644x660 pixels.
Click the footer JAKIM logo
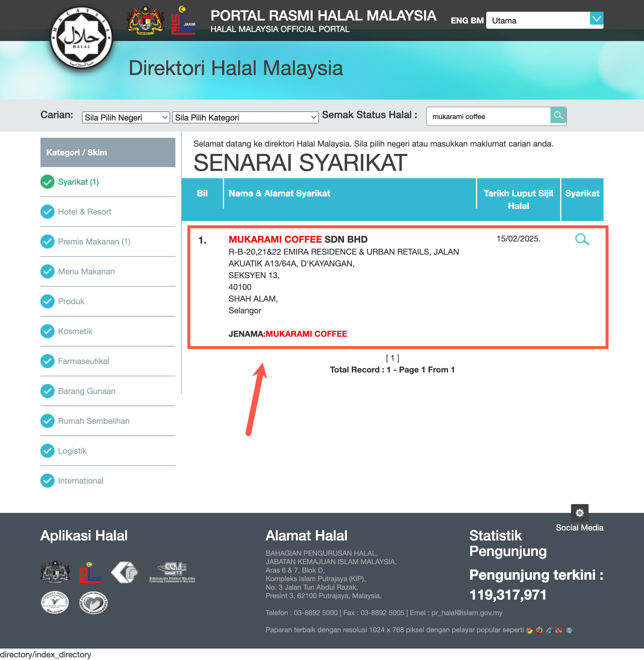pyautogui.click(x=90, y=572)
